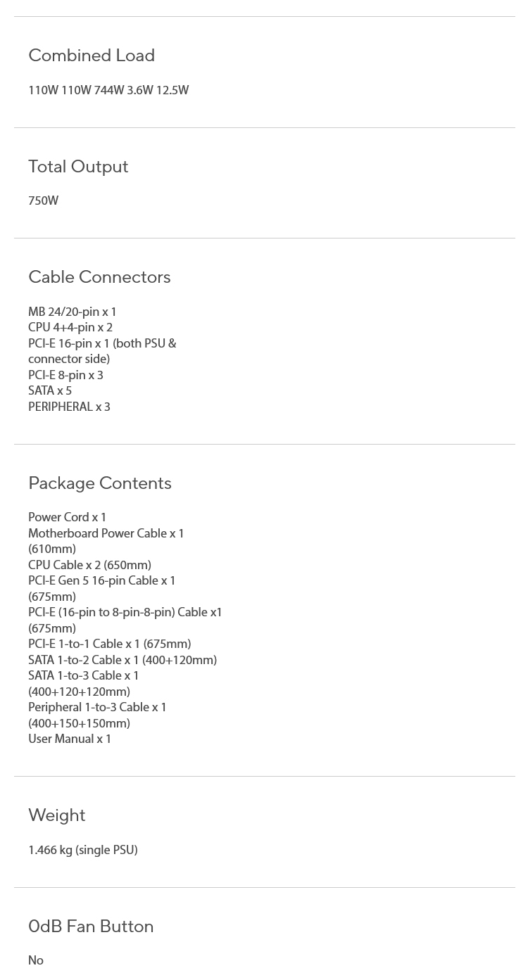Screen dimensions: 528x980
Task: Click the No value under 0dB Fan Button
Action: click(x=36, y=961)
